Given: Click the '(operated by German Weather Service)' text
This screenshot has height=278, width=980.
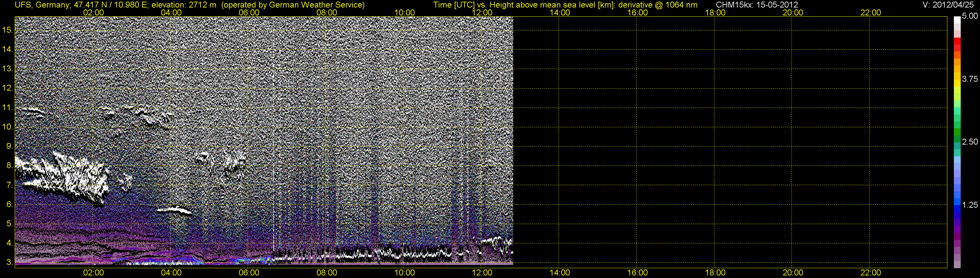Looking at the screenshot, I should [293, 5].
